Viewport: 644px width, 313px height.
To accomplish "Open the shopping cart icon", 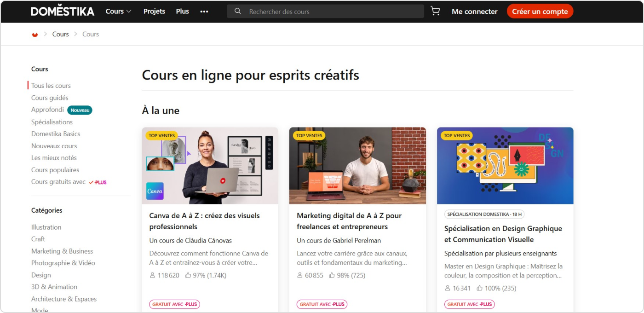I will (x=435, y=11).
